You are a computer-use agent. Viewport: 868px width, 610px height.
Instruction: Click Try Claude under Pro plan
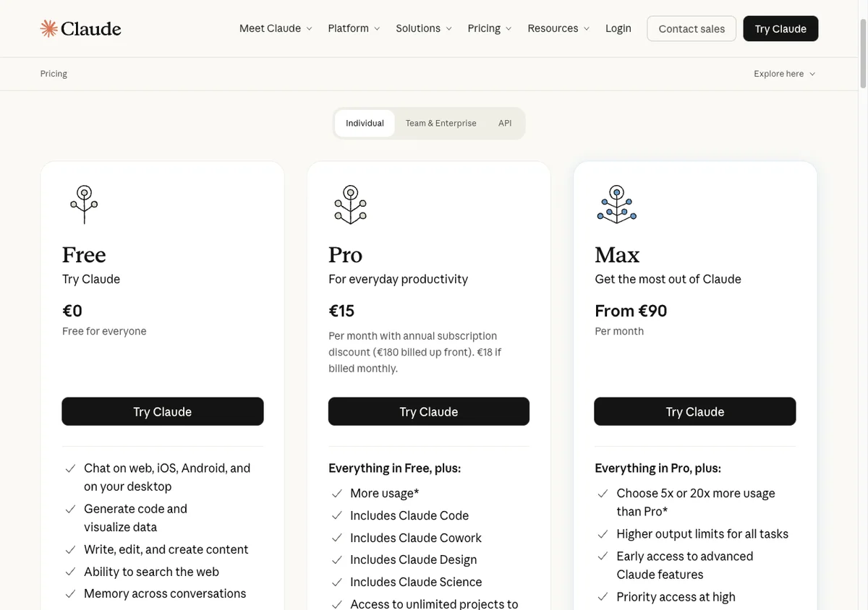coord(429,411)
